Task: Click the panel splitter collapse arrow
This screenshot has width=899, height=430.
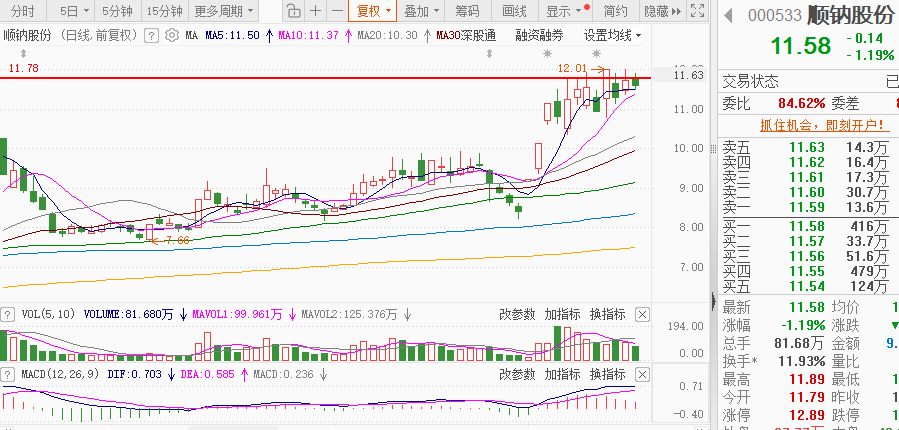Action: pos(714,300)
